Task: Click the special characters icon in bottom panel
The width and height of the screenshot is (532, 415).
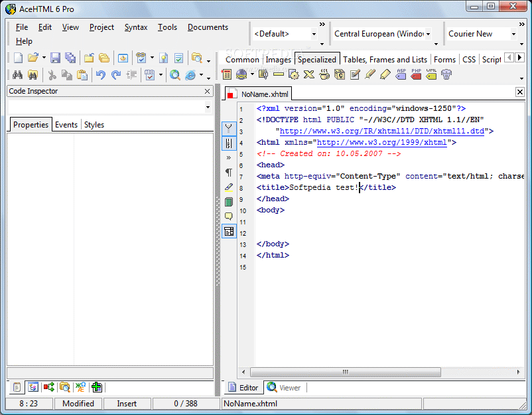Action: [80, 387]
